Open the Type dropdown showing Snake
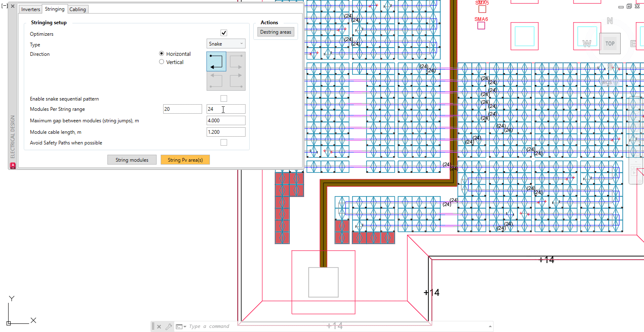Viewport: 644px width, 332px height. pos(226,44)
